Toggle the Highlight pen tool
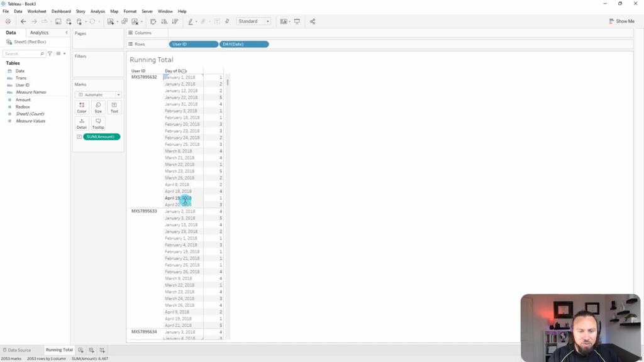 coord(191,21)
